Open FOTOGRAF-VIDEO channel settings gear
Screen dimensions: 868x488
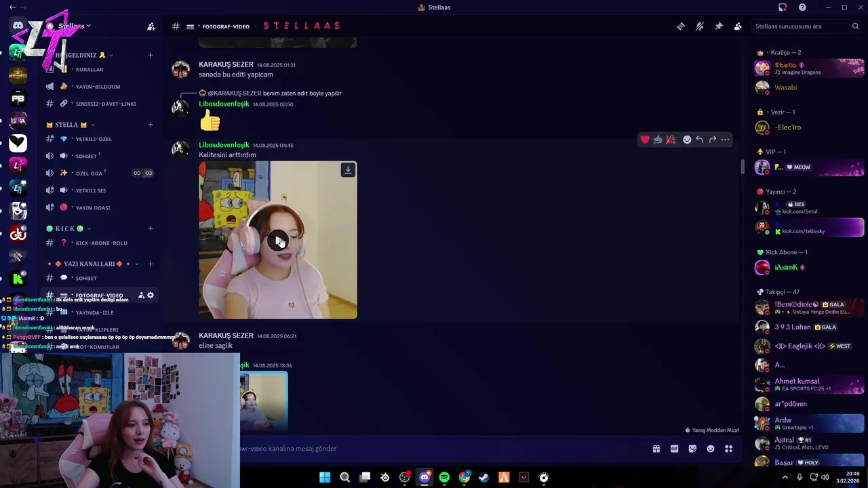pyautogui.click(x=151, y=296)
